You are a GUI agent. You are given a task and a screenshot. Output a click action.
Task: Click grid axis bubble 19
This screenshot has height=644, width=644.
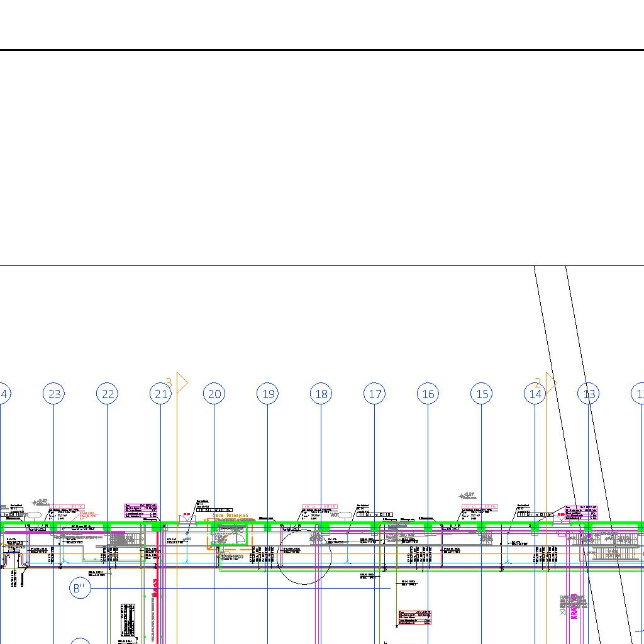coord(269,394)
